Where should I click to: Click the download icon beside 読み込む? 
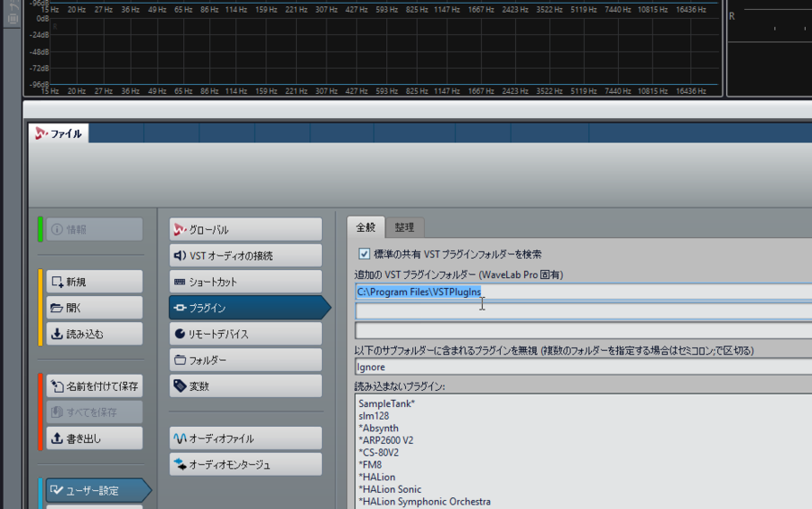click(57, 334)
